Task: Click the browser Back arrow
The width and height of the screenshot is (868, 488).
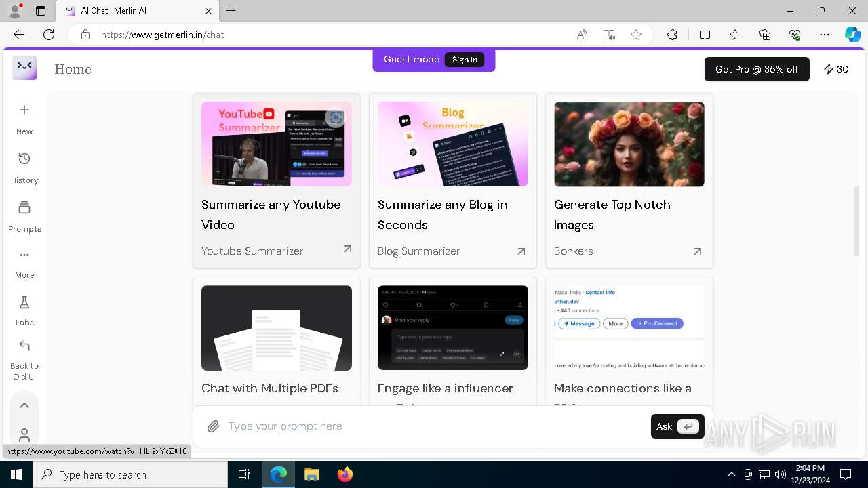Action: tap(18, 35)
